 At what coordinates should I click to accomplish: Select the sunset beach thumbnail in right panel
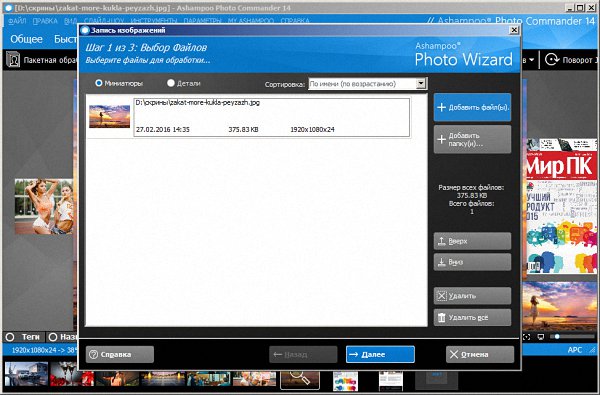(x=560, y=306)
